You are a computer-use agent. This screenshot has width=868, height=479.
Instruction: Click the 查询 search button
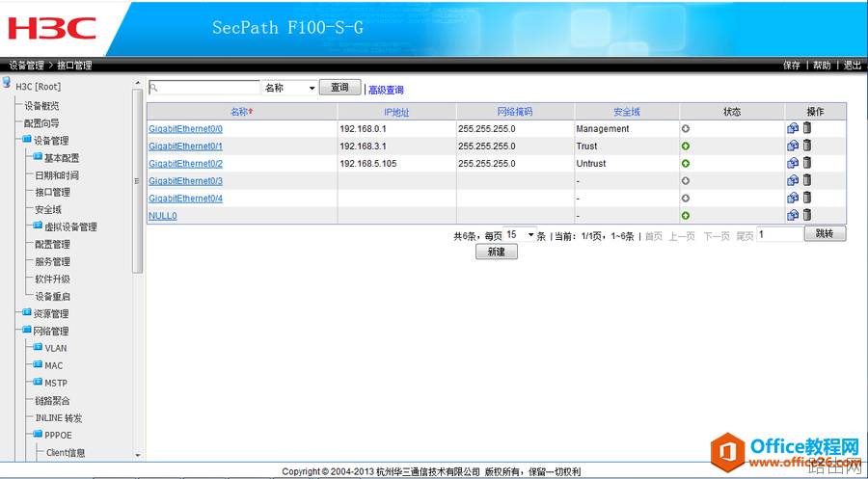(339, 88)
